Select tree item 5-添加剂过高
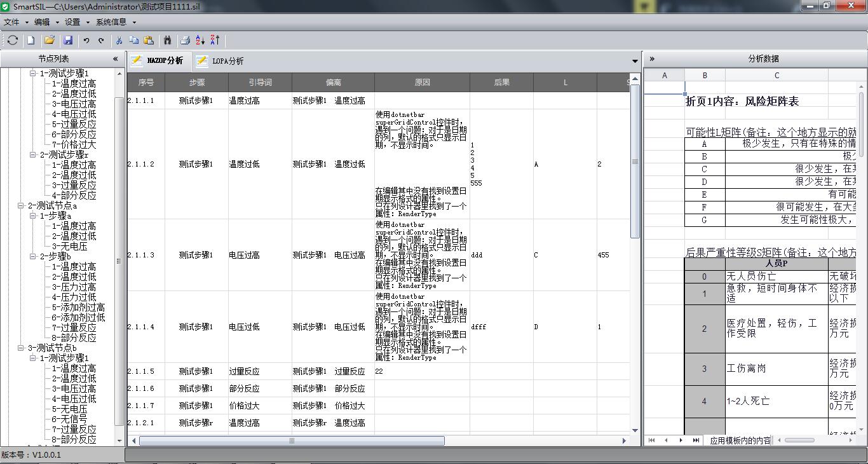 [78, 307]
